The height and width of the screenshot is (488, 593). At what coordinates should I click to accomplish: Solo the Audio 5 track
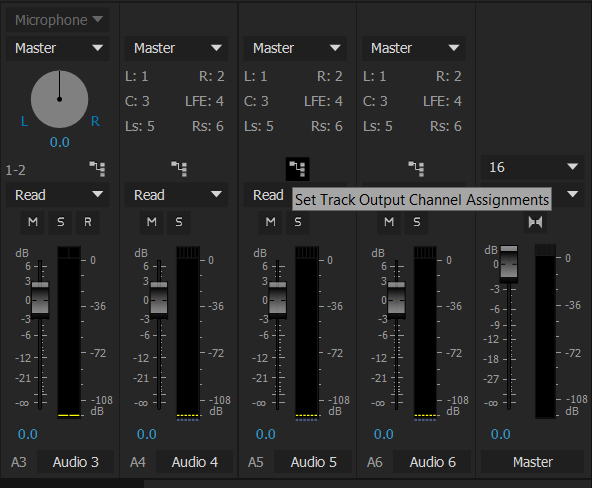tap(298, 222)
